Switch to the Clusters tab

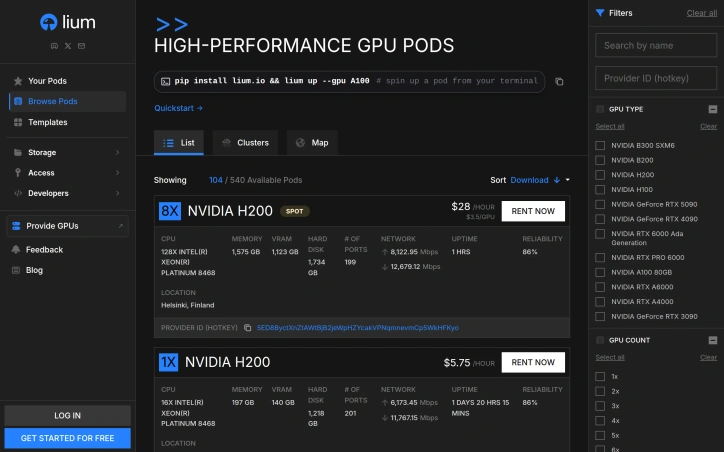[x=245, y=143]
